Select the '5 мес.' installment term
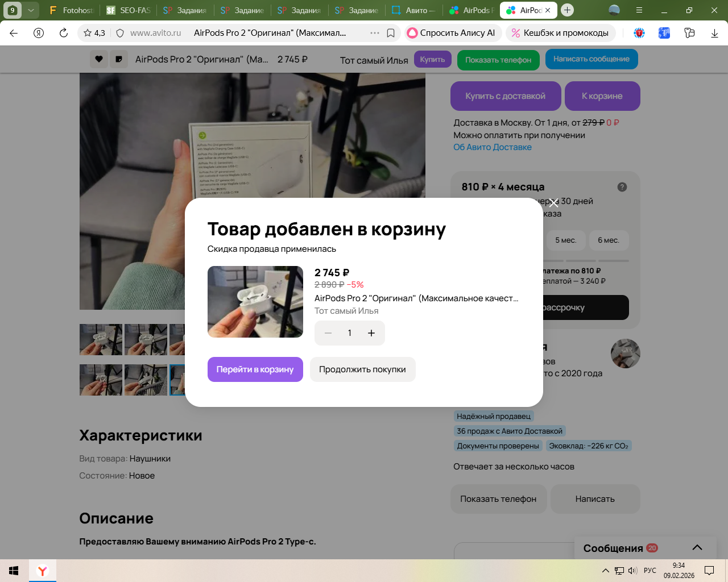This screenshot has height=582, width=728. pos(566,240)
